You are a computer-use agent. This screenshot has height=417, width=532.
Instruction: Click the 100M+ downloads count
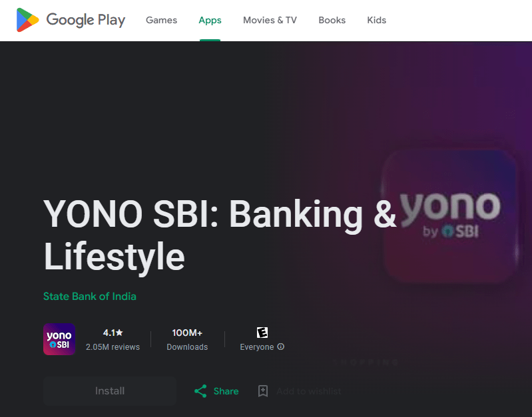tap(187, 333)
